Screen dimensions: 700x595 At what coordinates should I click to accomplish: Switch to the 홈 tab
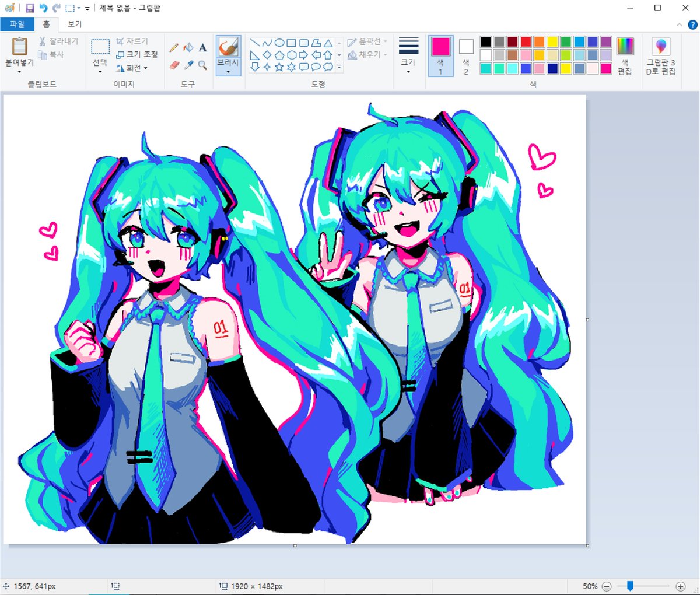[46, 24]
